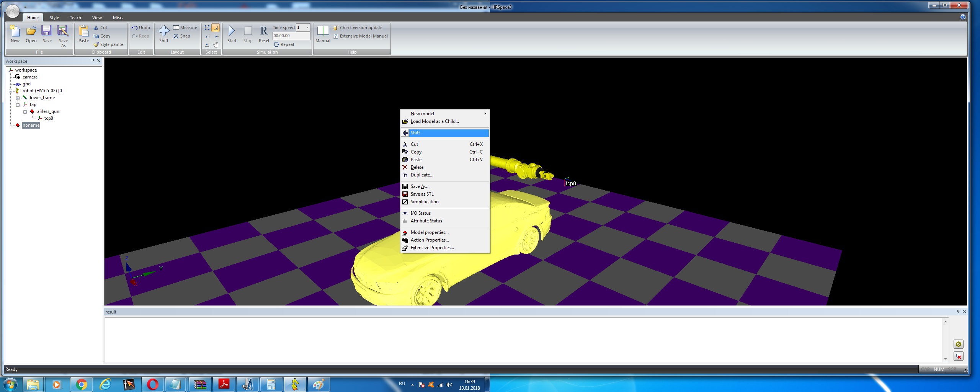This screenshot has width=980, height=392.
Task: Click Cut in the Clipboard ribbon group
Action: tap(101, 28)
